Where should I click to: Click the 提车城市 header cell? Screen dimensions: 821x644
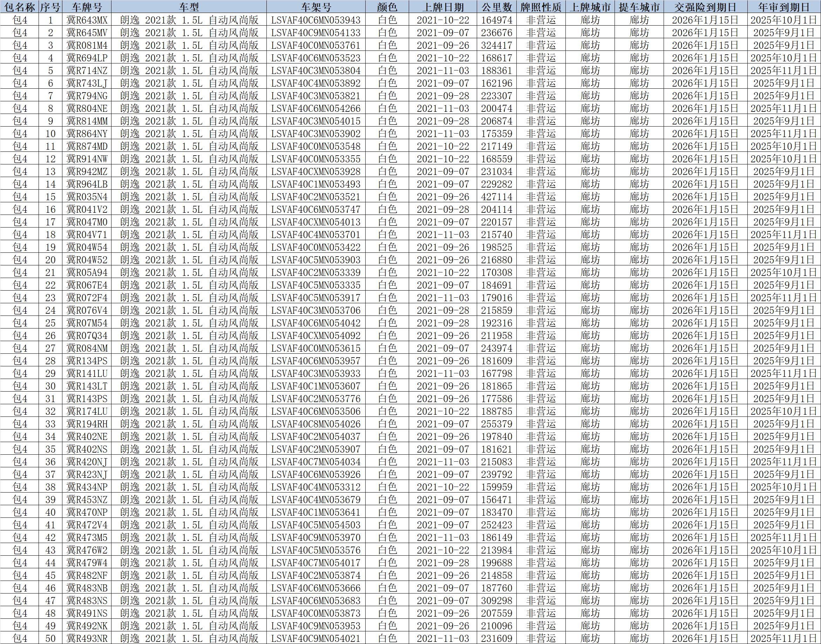639,7
